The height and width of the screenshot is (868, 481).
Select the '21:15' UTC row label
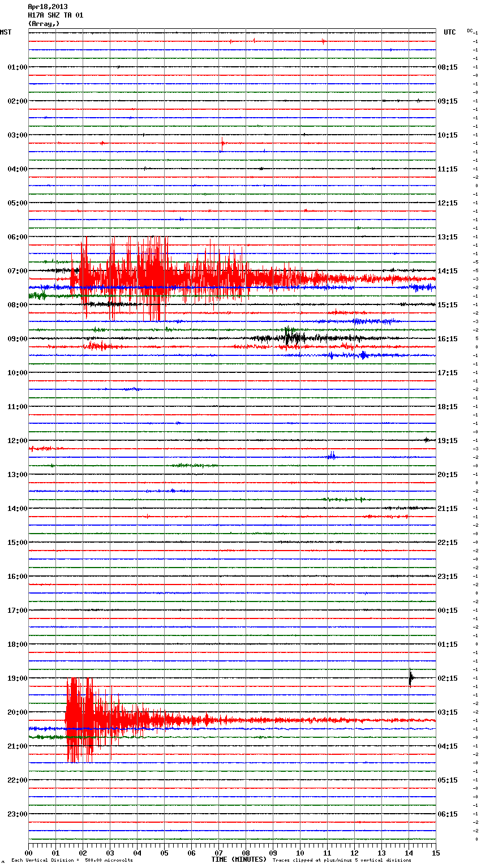pos(448,509)
